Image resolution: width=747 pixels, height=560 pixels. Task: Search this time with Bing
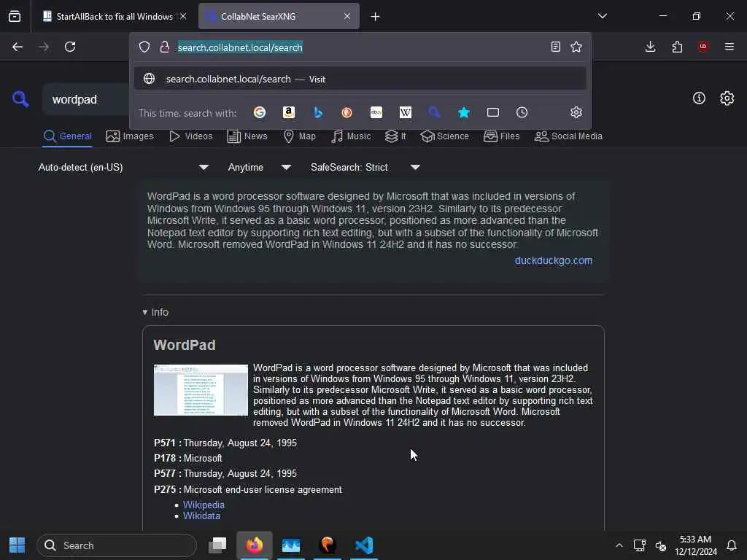[x=318, y=112]
